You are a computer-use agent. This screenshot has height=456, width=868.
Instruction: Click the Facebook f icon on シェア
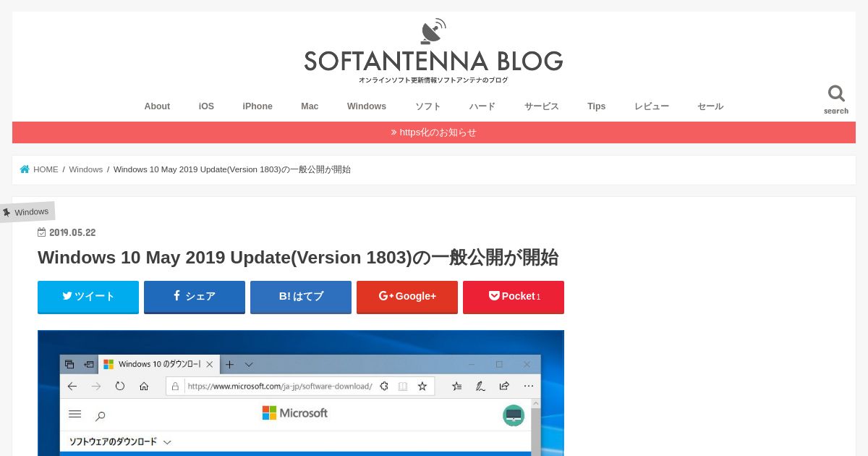(176, 295)
